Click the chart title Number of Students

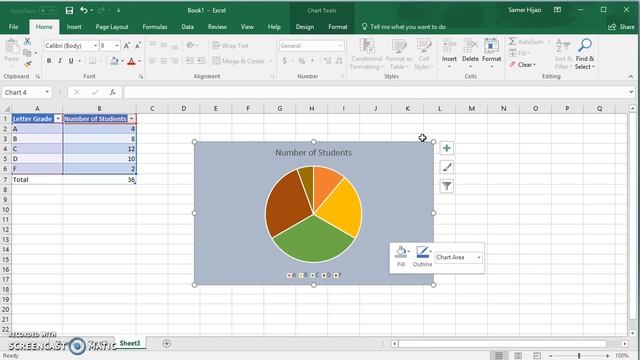(313, 153)
